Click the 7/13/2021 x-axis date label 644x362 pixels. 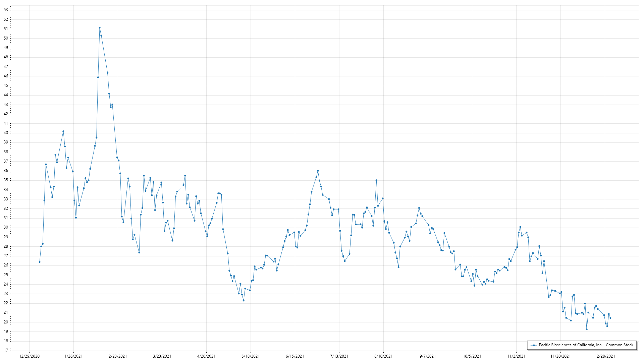tap(339, 356)
